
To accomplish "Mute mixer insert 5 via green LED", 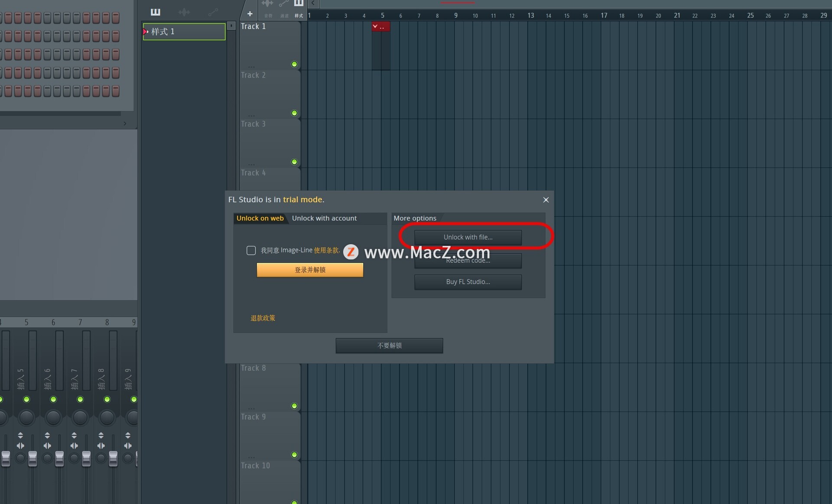I will [26, 399].
